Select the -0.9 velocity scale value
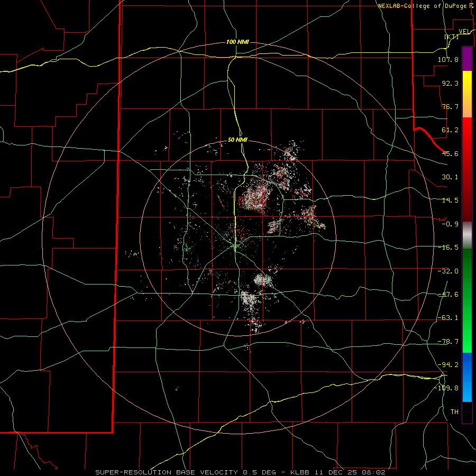This screenshot has height=476, width=476. (x=450, y=224)
